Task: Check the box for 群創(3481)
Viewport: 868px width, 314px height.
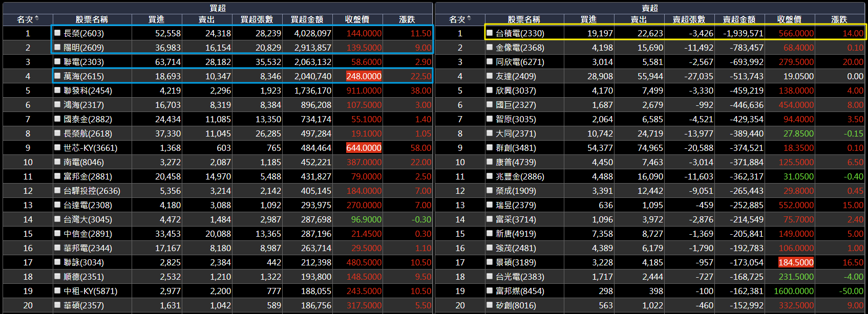Action: click(x=490, y=147)
